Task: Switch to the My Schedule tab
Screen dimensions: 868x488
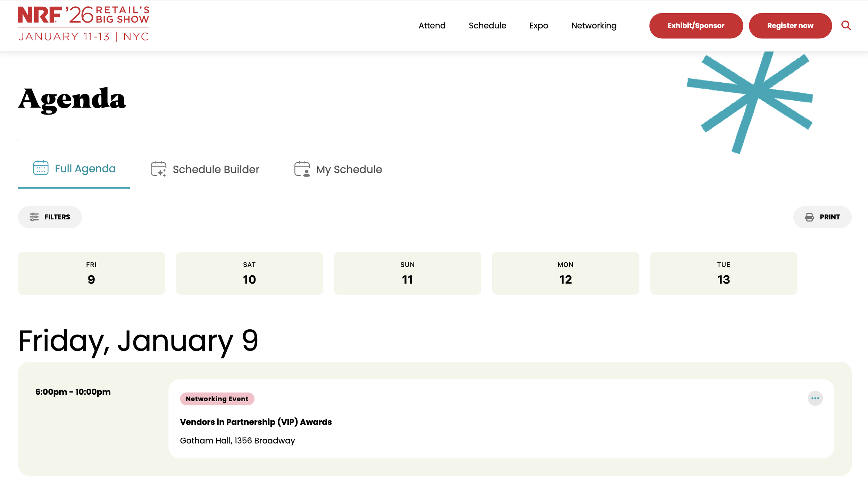Action: point(349,169)
